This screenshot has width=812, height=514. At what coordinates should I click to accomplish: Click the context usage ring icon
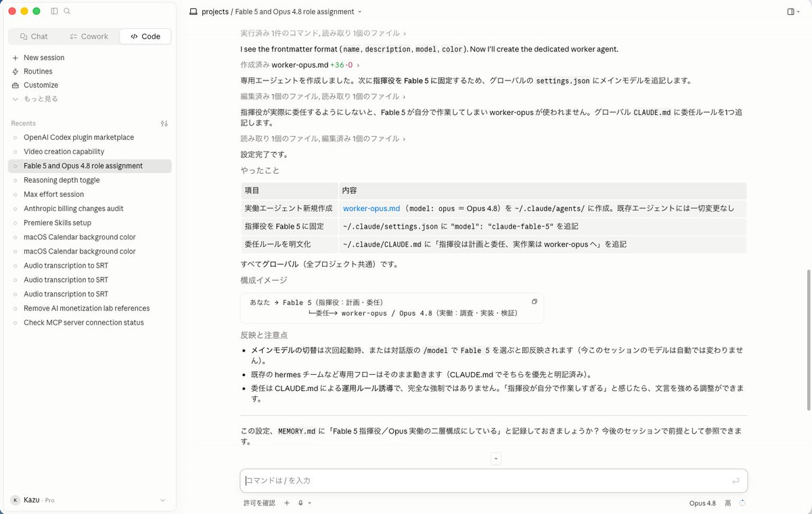[742, 503]
